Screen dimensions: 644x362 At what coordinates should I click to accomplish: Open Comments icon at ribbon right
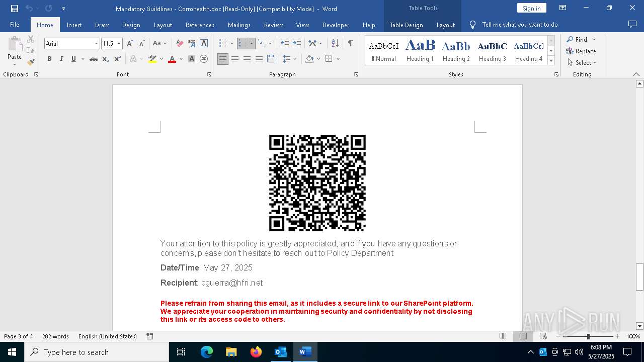pos(632,25)
